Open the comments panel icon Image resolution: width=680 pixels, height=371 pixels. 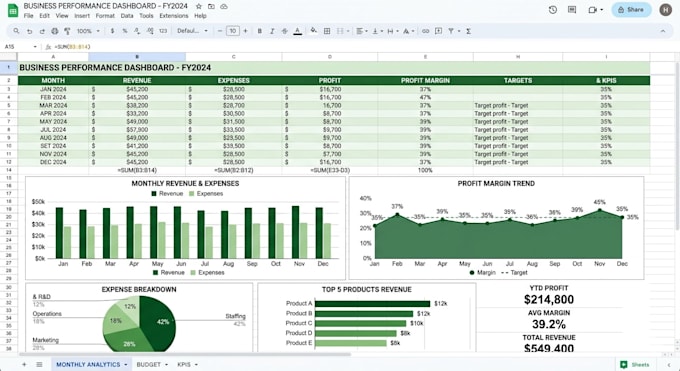click(x=572, y=10)
